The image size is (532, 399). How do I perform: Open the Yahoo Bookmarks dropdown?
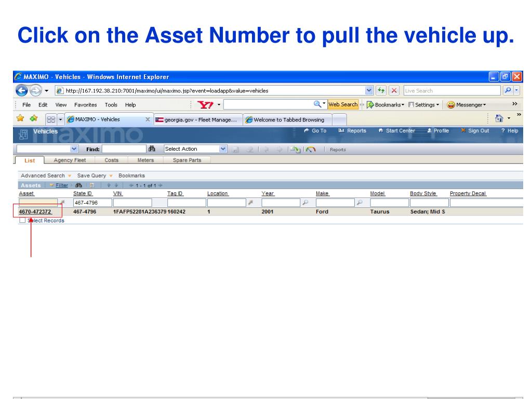pos(385,105)
